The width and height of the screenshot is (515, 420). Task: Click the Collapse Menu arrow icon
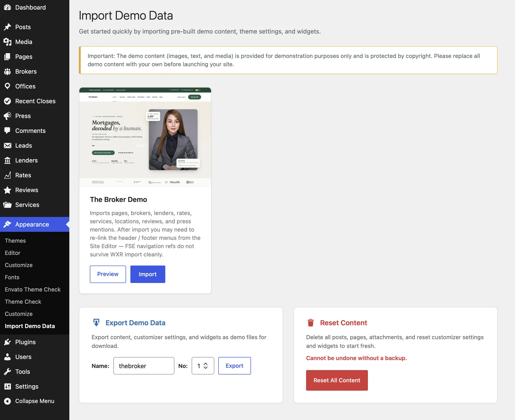(x=7, y=401)
